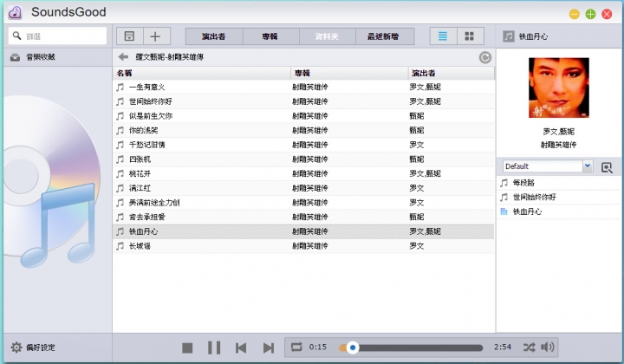This screenshot has width=624, height=364.
Task: Go back with the left arrow
Action: [123, 57]
